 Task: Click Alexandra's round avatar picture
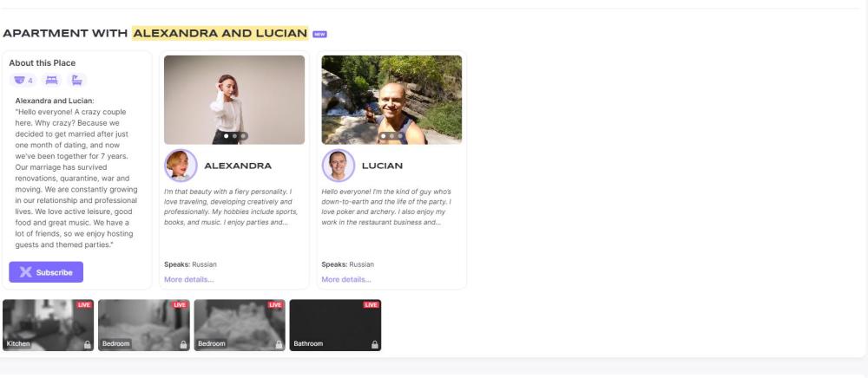point(181,166)
